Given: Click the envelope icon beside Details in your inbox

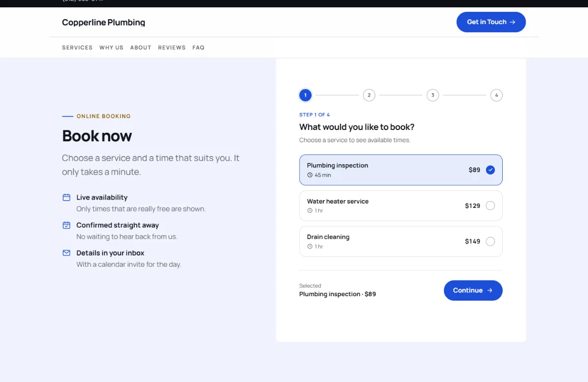Looking at the screenshot, I should [x=67, y=253].
